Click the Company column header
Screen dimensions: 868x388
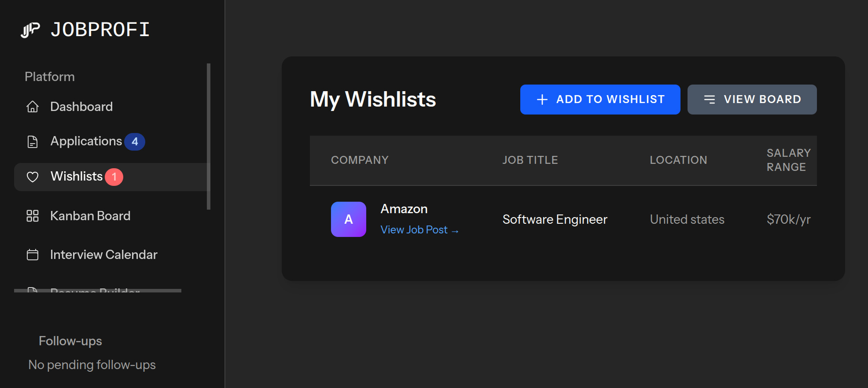(360, 160)
